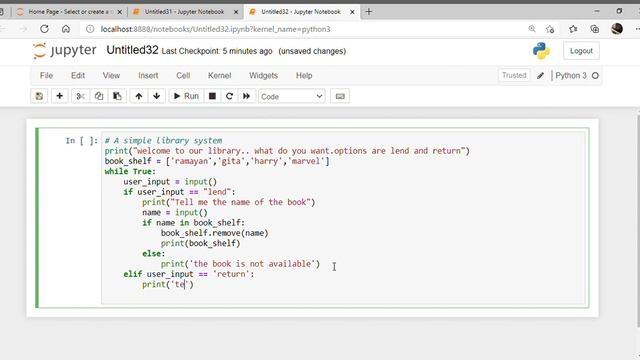Click the 'while True:' line
Image resolution: width=640 pixels, height=360 pixels.
pos(130,171)
